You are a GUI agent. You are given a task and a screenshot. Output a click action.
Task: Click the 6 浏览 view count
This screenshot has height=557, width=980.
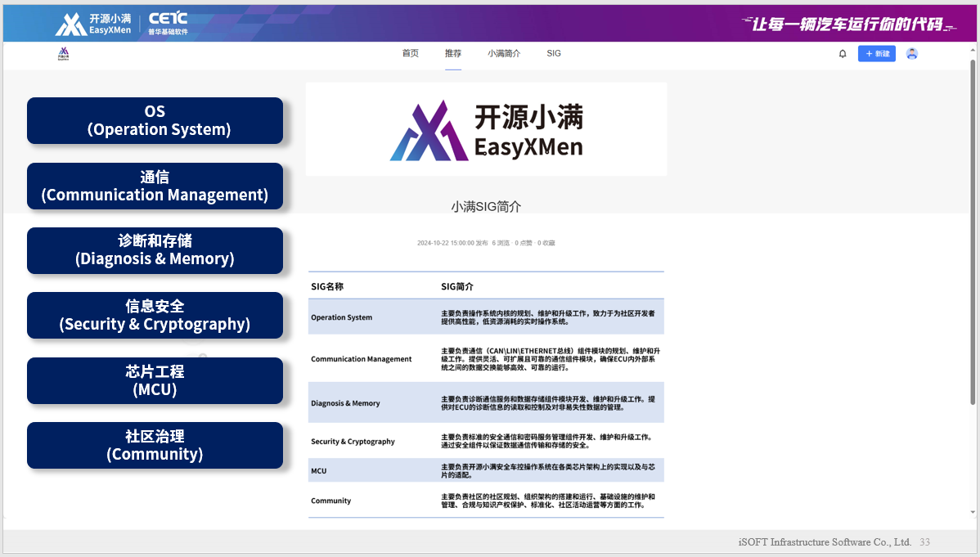501,243
